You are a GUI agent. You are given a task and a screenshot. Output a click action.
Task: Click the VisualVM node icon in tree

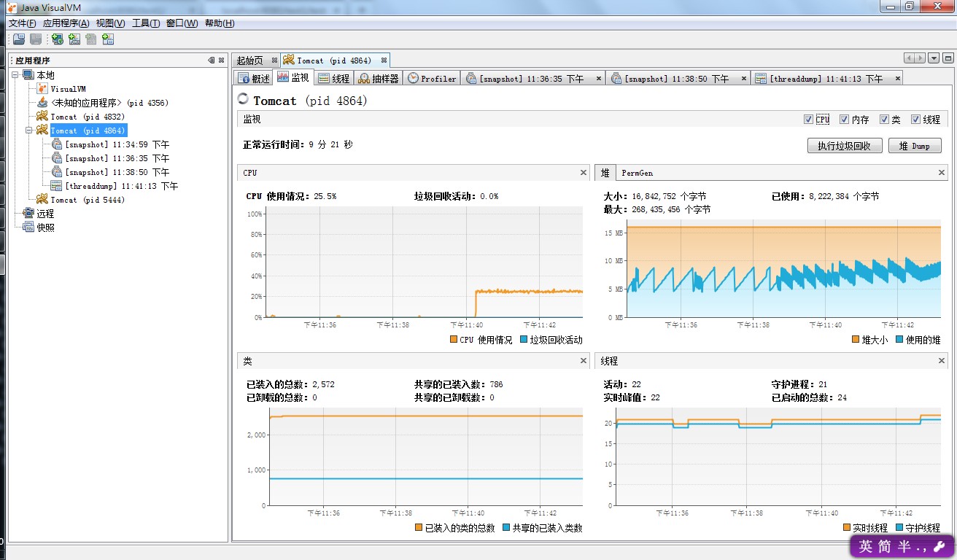pos(42,89)
